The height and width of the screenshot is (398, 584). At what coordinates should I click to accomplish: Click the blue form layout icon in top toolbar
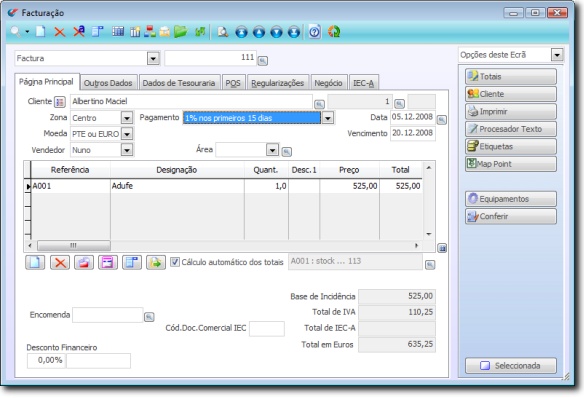point(98,32)
